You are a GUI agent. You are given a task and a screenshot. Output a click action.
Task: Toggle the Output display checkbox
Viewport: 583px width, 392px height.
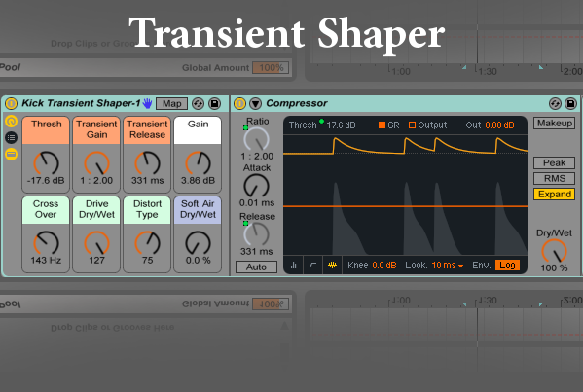point(412,125)
